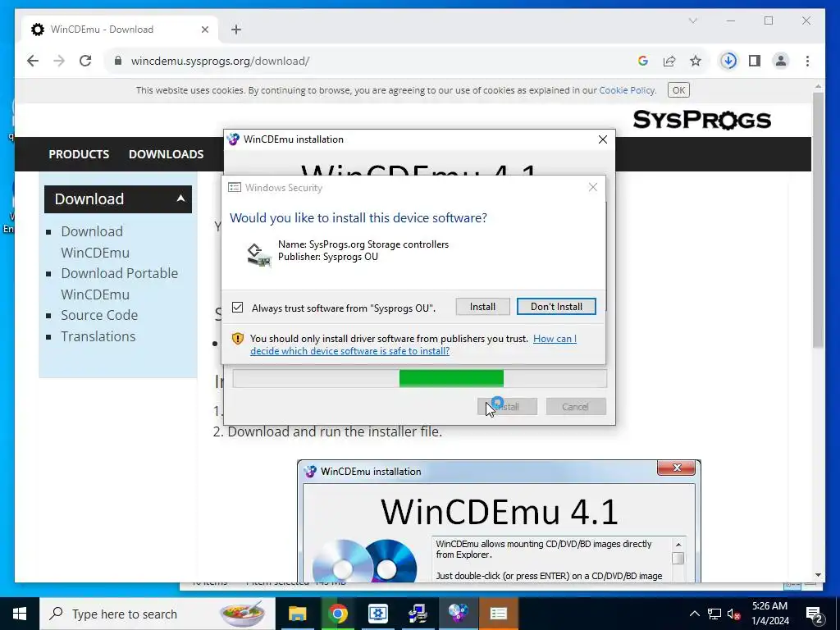Show hidden system tray icons
840x630 pixels.
(x=694, y=614)
